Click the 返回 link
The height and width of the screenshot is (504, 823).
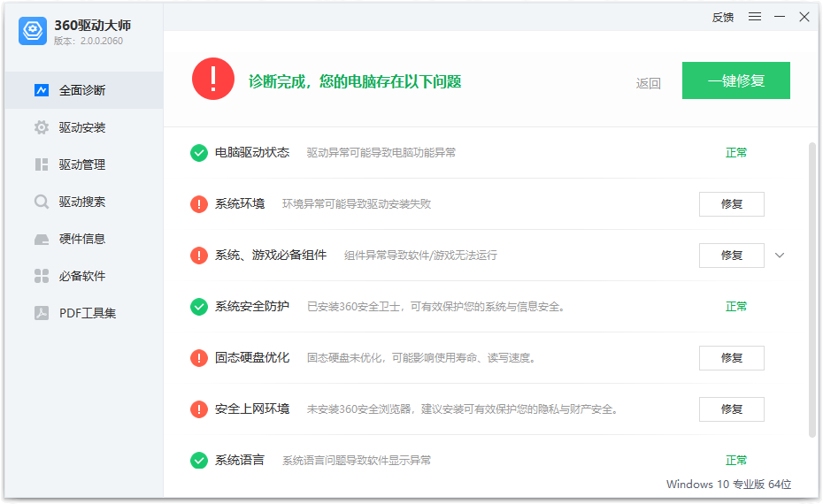(x=648, y=83)
